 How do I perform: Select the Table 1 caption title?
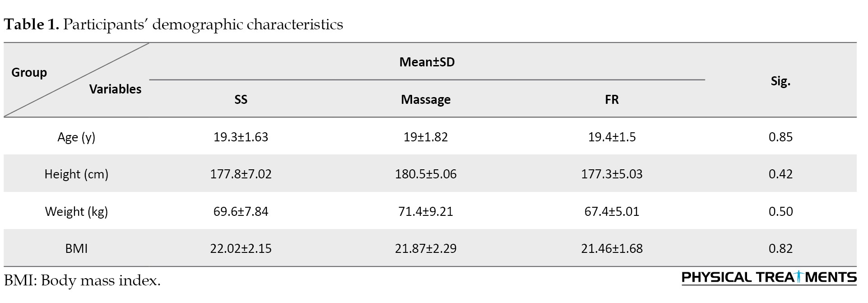tap(173, 24)
